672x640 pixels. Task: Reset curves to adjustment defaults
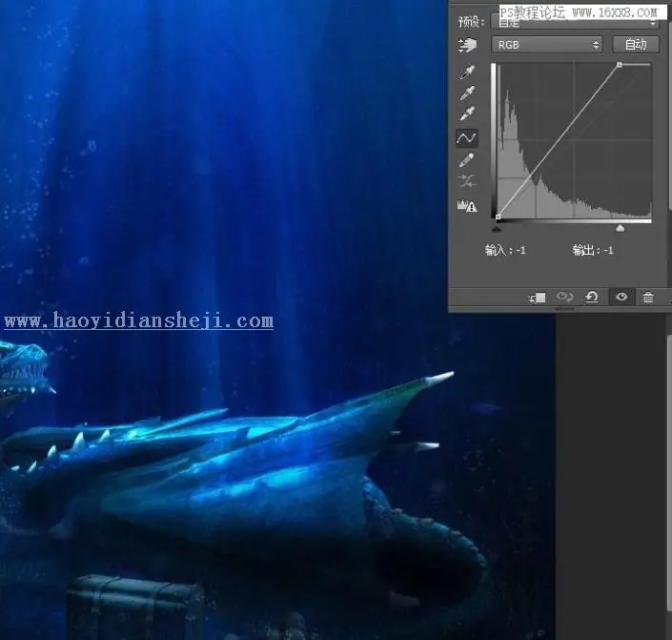point(592,297)
